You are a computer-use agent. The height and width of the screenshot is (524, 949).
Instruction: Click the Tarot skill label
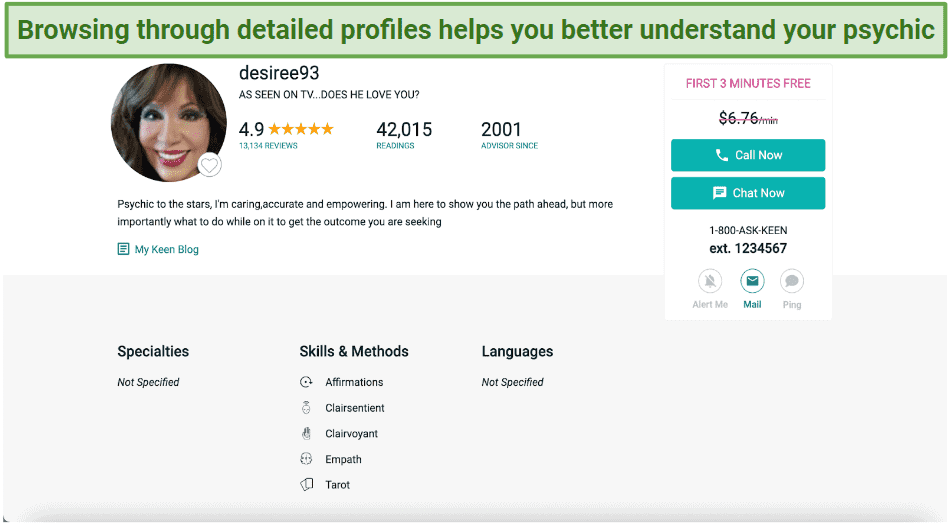[x=337, y=485]
